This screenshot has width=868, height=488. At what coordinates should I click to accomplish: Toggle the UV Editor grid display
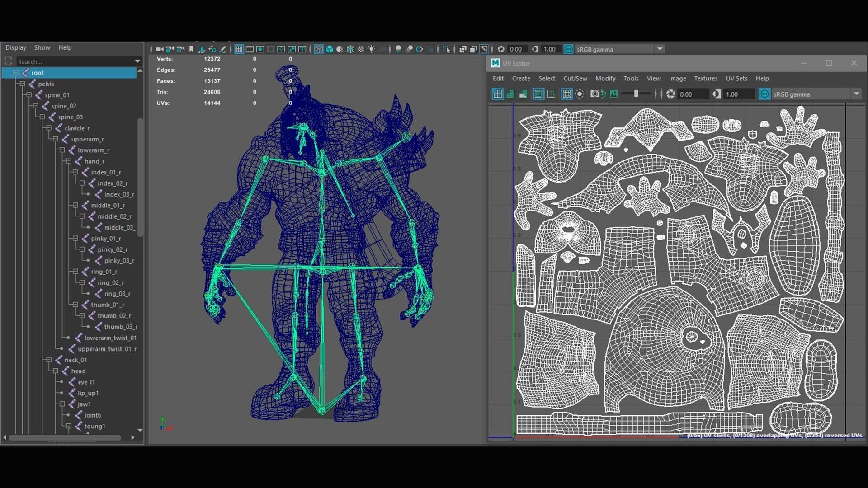[566, 94]
